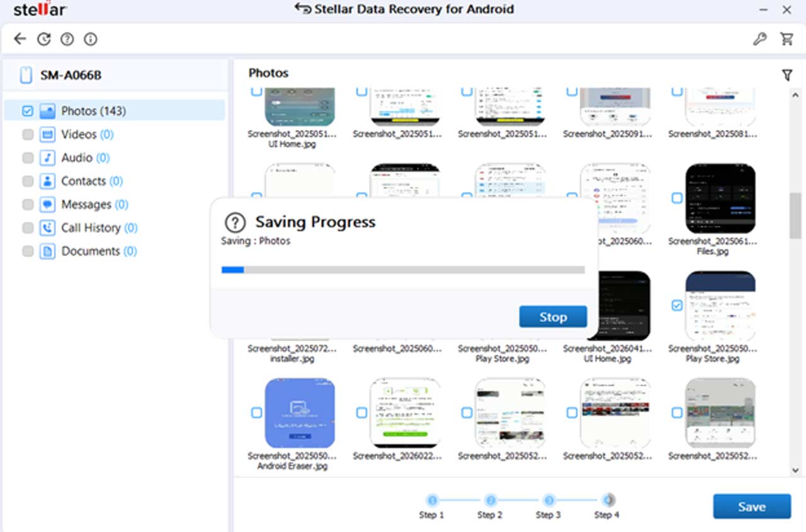Select Call History (0) category
This screenshot has width=806, height=532.
click(x=99, y=228)
